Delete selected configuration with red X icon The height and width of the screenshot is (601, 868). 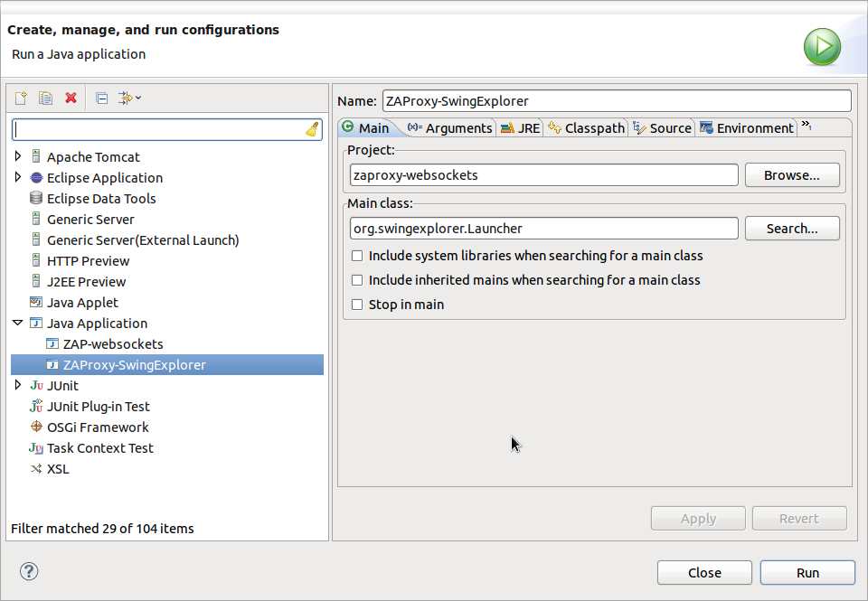(71, 98)
